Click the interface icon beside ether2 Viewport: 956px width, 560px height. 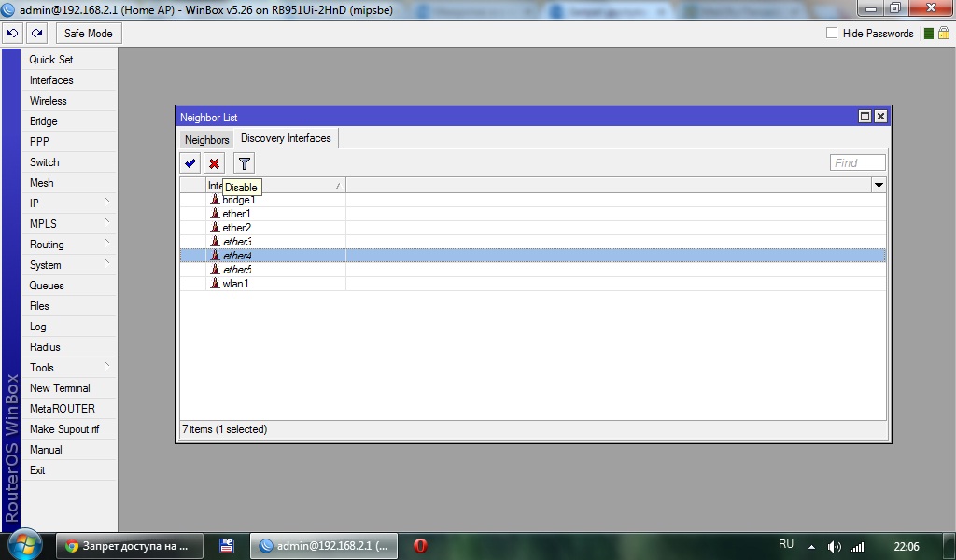(x=215, y=228)
